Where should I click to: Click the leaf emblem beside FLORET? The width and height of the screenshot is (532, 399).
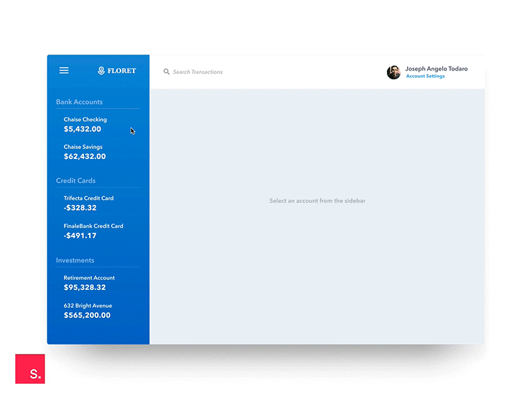[101, 70]
